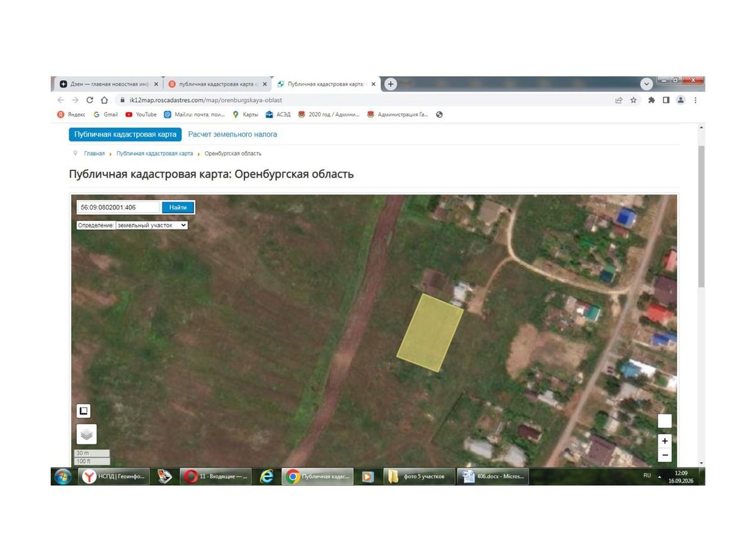Click the browser back arrow

point(60,100)
